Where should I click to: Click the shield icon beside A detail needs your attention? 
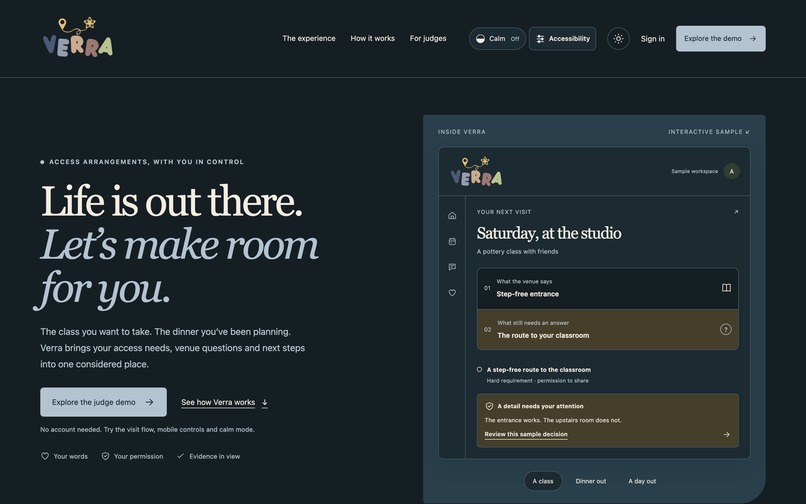point(489,406)
